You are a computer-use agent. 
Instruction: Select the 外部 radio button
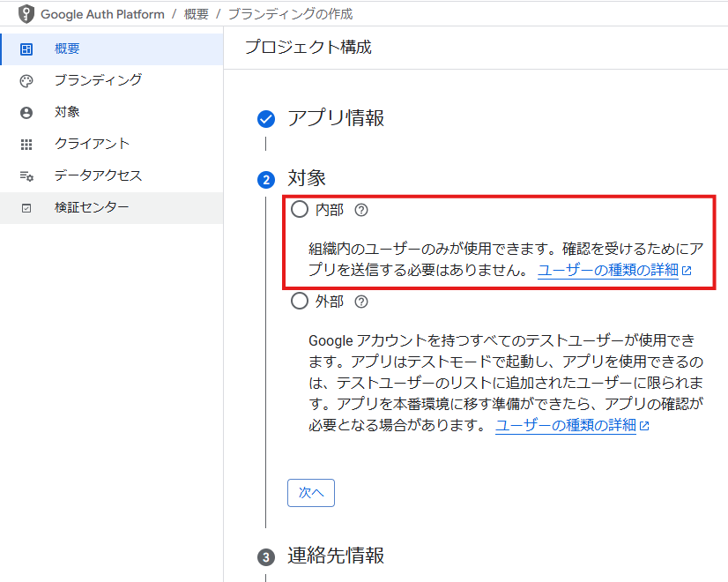click(300, 301)
